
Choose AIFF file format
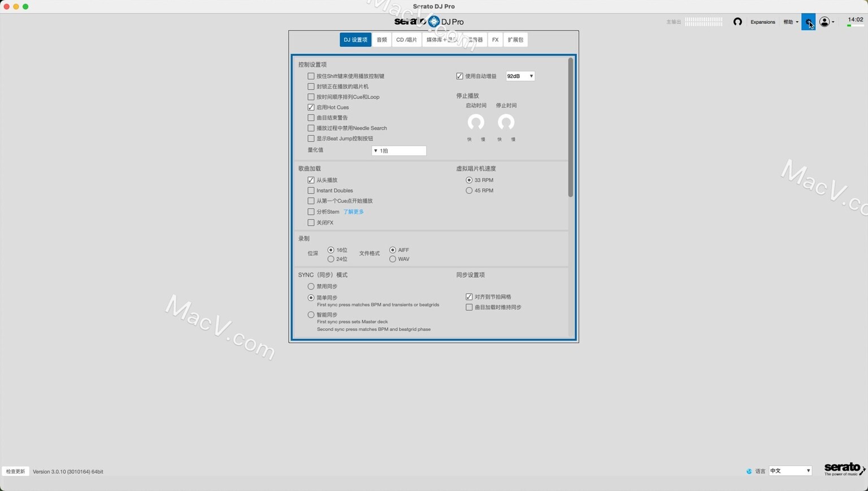[392, 250]
